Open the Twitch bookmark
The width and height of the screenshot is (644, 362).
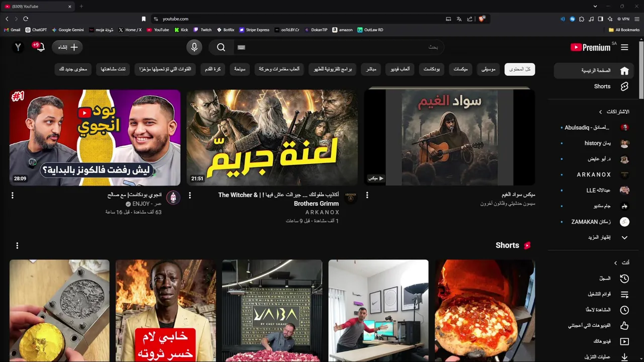[x=203, y=30]
